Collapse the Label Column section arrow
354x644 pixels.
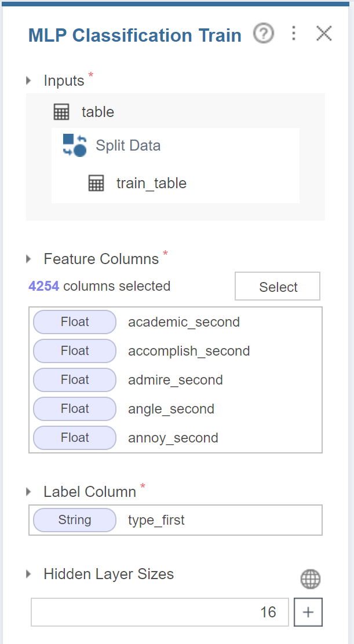[x=29, y=492]
